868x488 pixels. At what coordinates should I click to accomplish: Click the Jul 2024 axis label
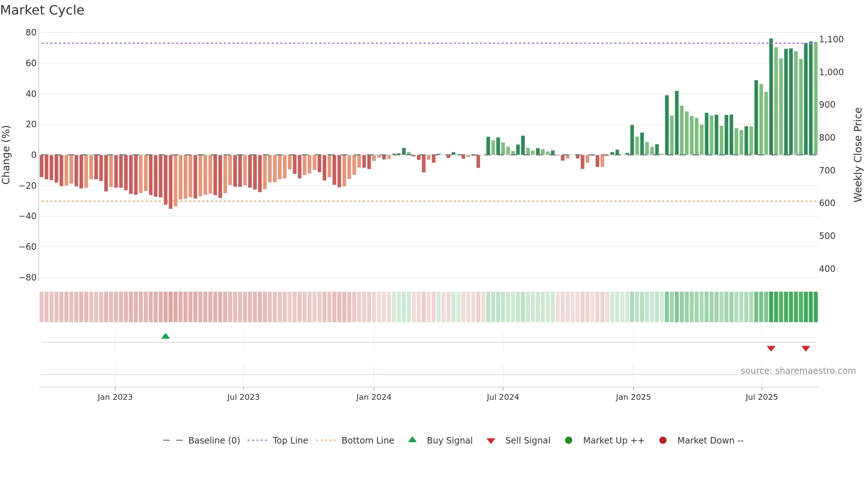(x=503, y=397)
